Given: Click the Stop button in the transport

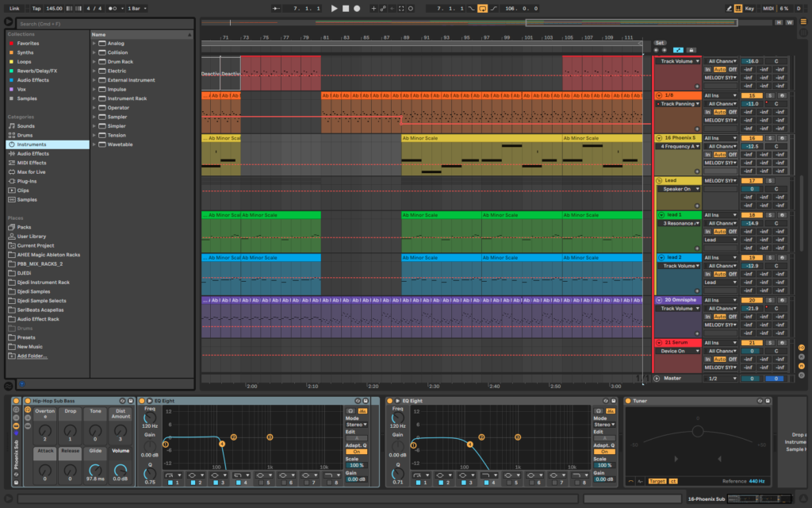Looking at the screenshot, I should (345, 8).
